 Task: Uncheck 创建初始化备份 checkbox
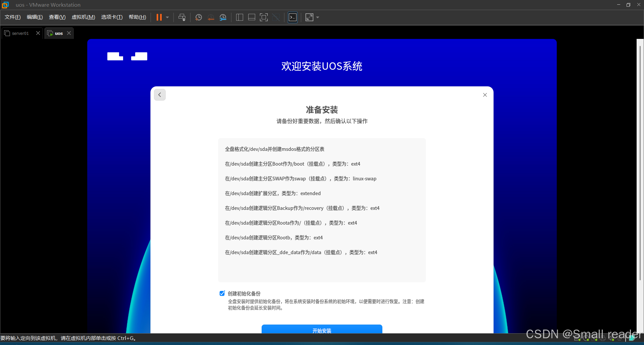click(222, 293)
